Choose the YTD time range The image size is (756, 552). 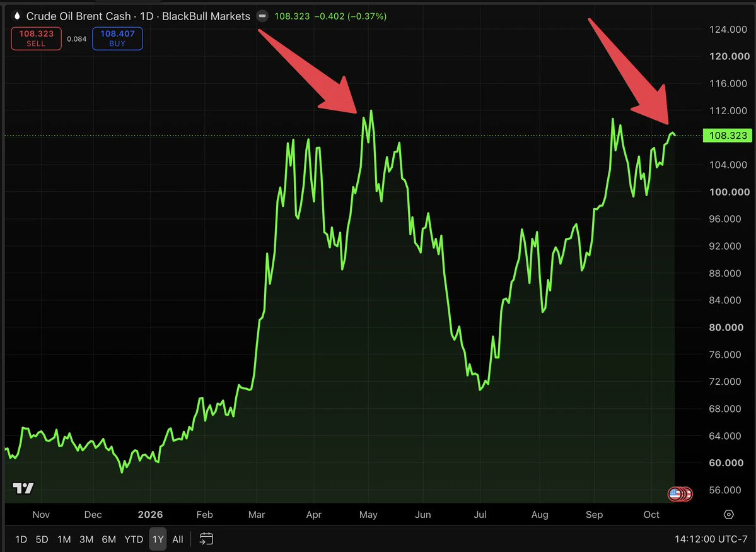[x=134, y=539]
